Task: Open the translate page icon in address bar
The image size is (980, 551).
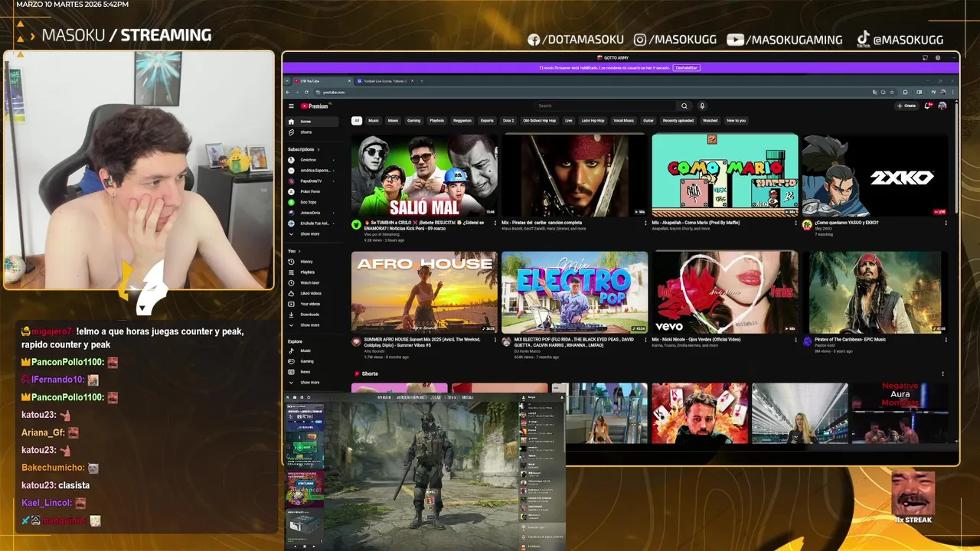Action: coord(874,92)
